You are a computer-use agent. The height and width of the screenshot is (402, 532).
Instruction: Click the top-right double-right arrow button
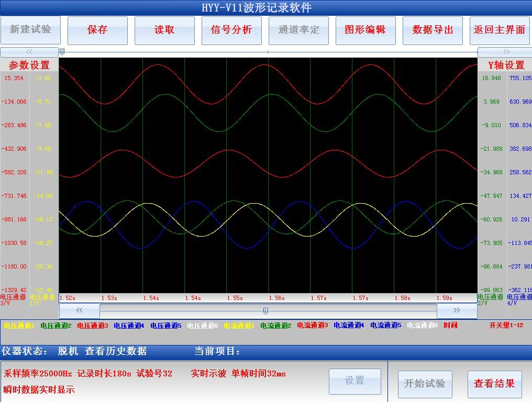[505, 52]
